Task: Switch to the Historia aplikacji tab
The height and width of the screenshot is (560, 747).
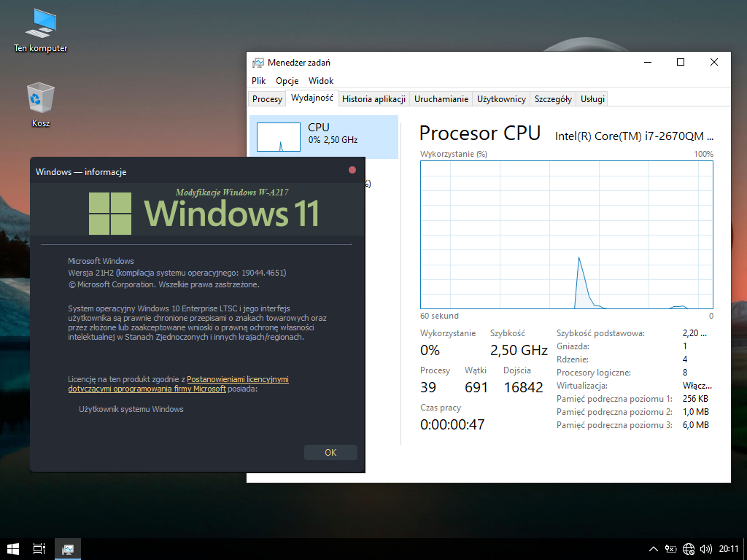Action: tap(373, 99)
